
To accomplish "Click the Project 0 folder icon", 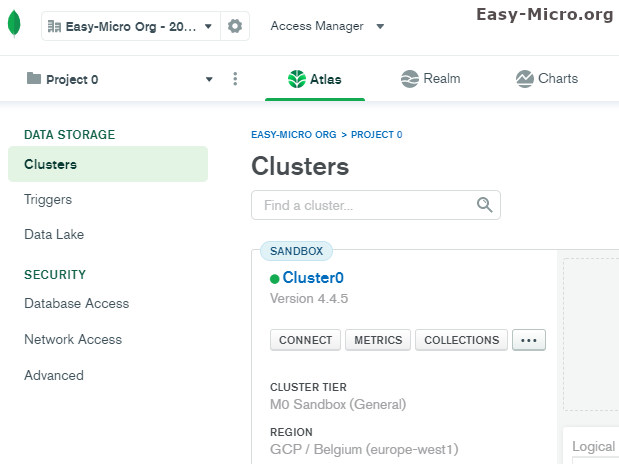I will tap(34, 78).
